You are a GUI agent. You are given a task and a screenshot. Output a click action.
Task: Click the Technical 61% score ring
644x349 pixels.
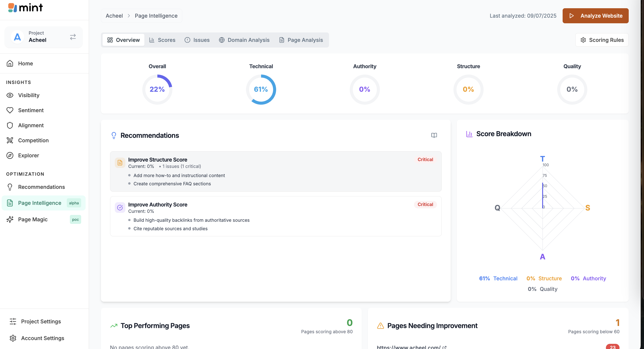coord(261,89)
